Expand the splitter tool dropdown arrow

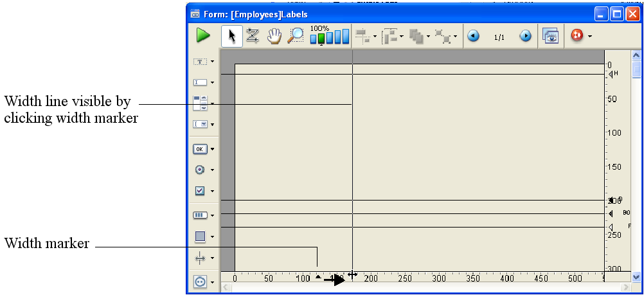tap(212, 258)
